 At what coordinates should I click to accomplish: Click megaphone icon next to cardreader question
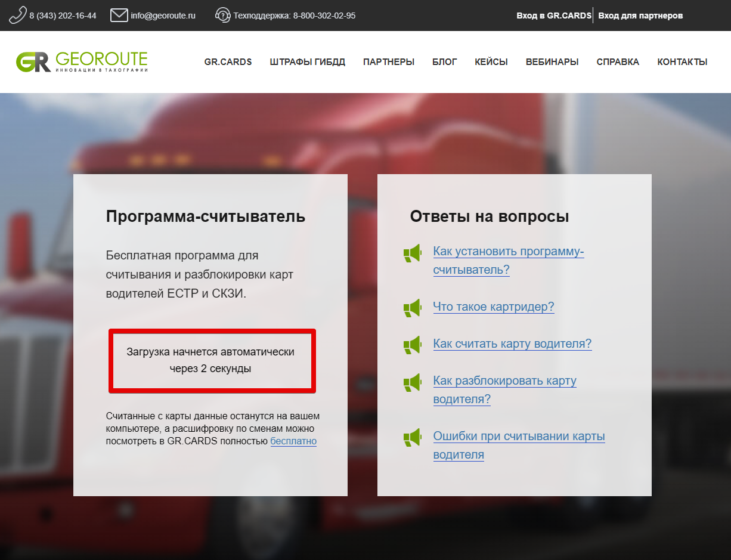pyautogui.click(x=412, y=308)
